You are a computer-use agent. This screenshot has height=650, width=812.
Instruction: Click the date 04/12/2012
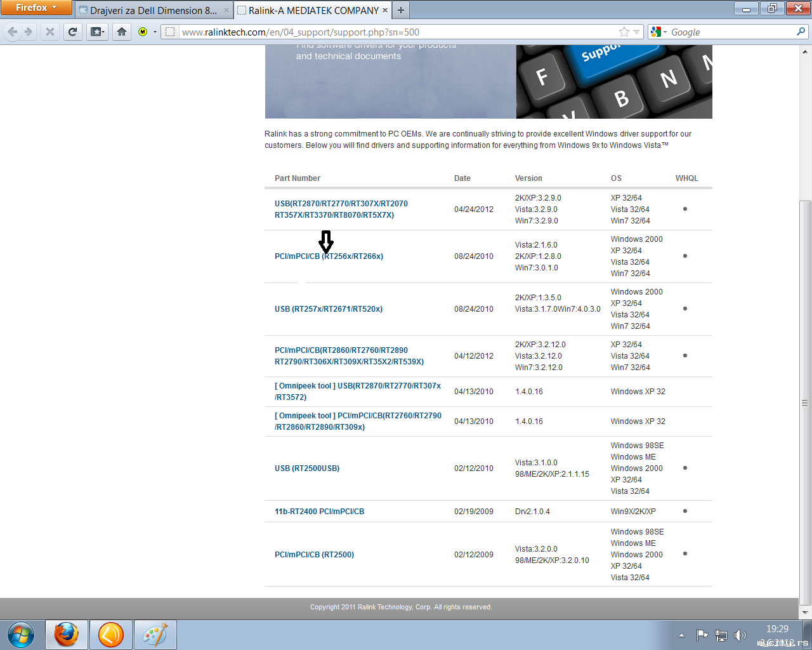click(x=474, y=356)
